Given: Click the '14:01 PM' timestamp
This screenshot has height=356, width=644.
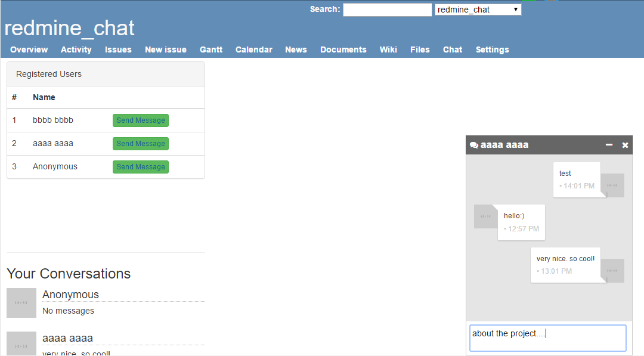Looking at the screenshot, I should 578,186.
